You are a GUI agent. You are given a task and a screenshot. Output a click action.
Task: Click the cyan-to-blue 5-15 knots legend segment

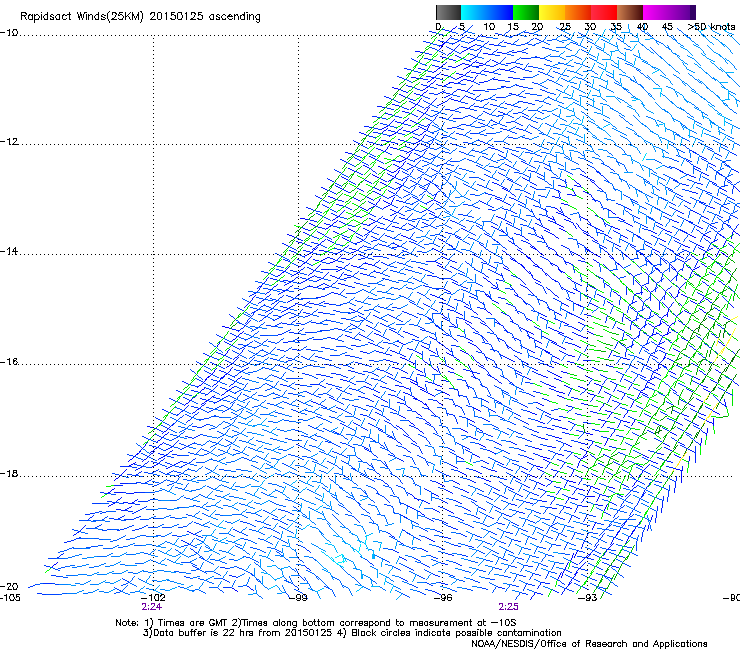coord(487,12)
